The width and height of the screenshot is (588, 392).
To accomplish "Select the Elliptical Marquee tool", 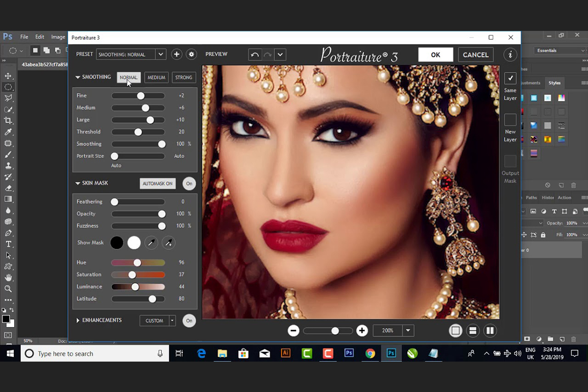I will [8, 87].
